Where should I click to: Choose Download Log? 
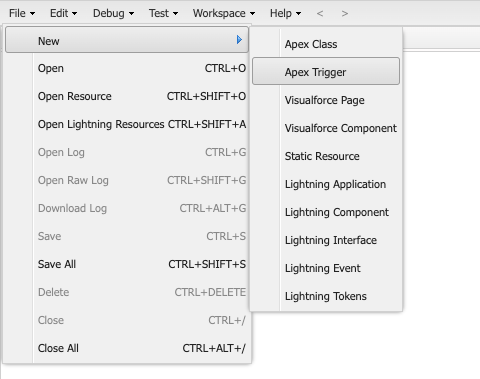point(127,208)
